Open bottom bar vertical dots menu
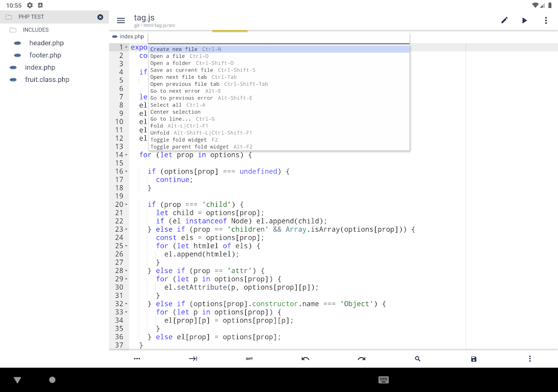 point(530,359)
